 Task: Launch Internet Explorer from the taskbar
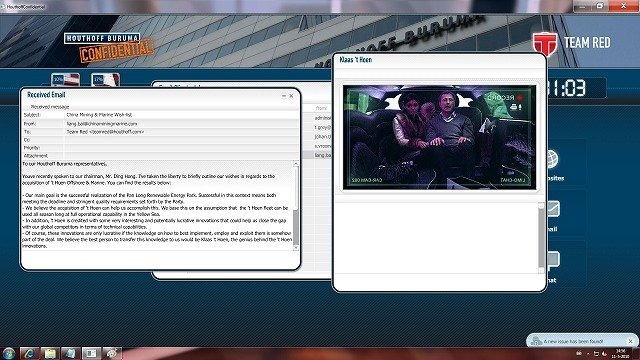29,353
